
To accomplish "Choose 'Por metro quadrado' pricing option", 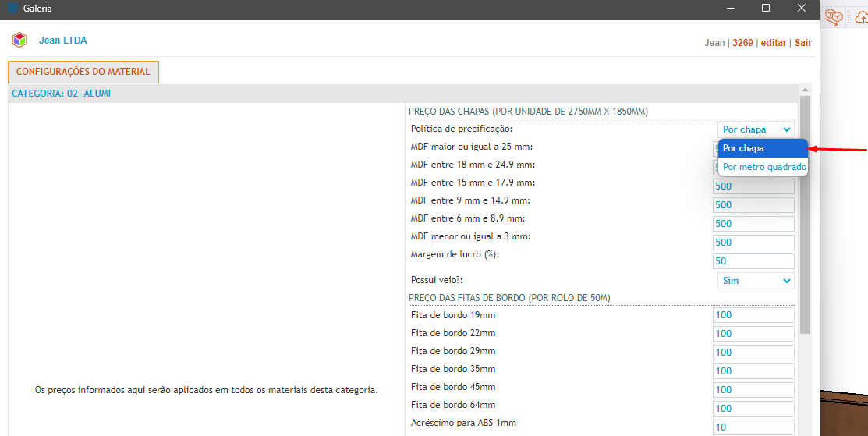I will 763,167.
